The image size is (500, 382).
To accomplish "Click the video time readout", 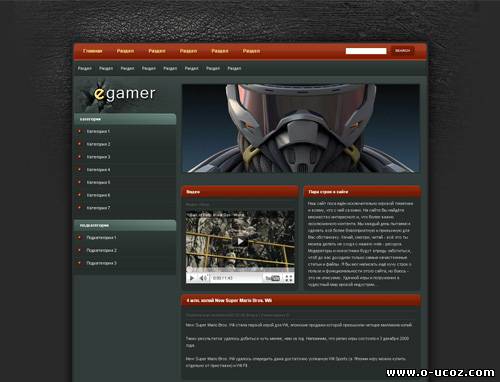I will tap(222, 278).
